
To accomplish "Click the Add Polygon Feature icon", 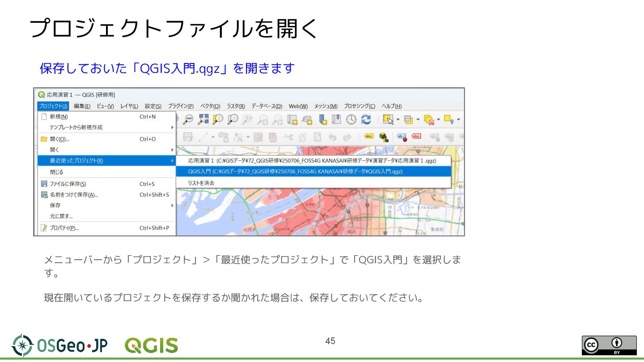I will (224, 137).
